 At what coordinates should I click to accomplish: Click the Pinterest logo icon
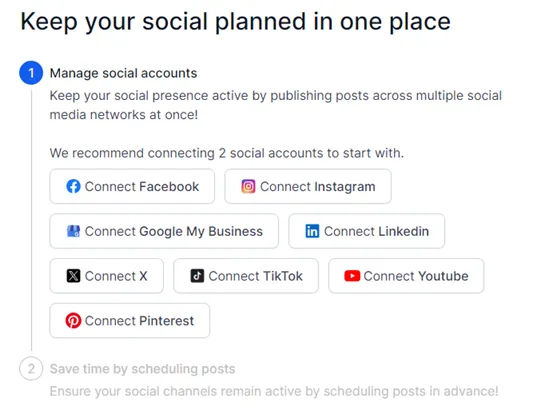(73, 321)
